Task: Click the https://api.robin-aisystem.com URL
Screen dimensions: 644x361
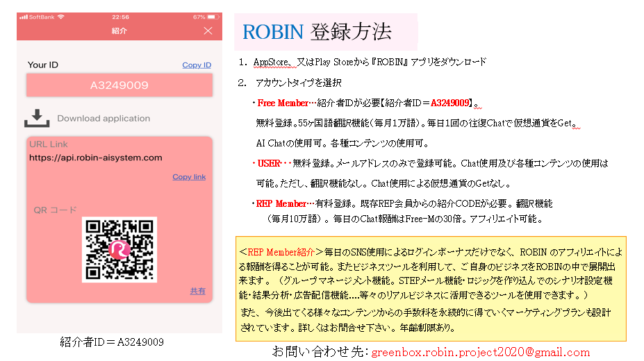Action: (96, 158)
